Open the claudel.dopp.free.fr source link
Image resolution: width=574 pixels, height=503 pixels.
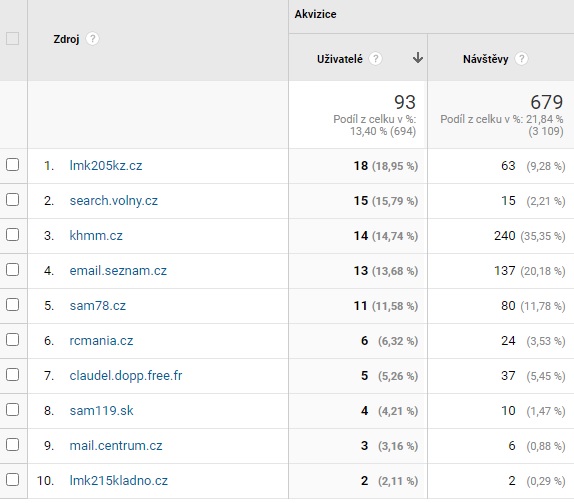coord(126,376)
